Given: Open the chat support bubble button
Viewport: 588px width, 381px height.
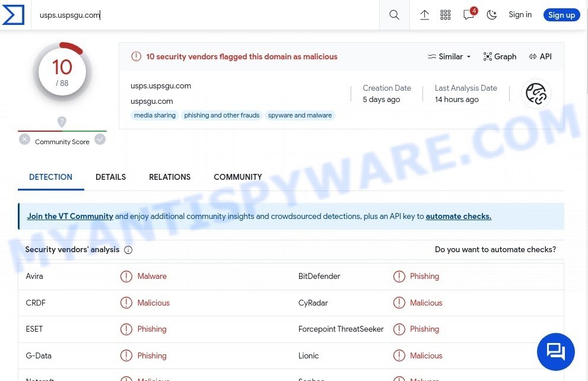Looking at the screenshot, I should coord(556,352).
